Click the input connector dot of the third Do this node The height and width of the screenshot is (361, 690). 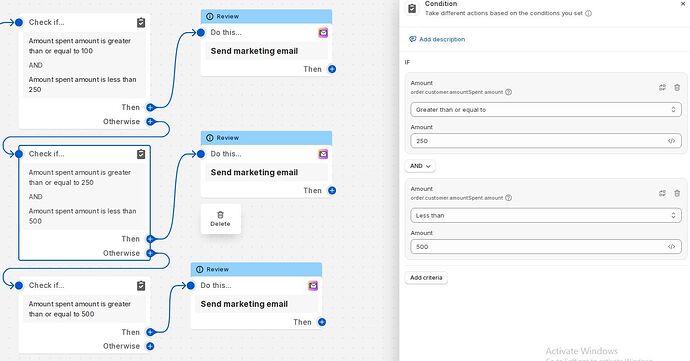(191, 286)
